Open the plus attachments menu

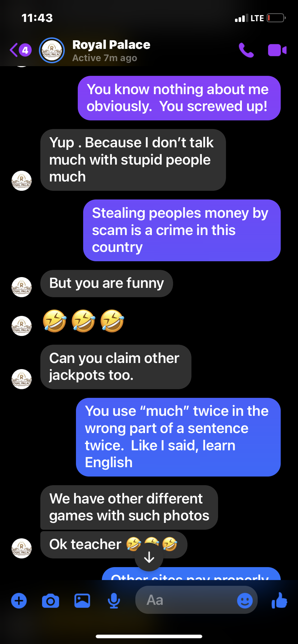(19, 601)
